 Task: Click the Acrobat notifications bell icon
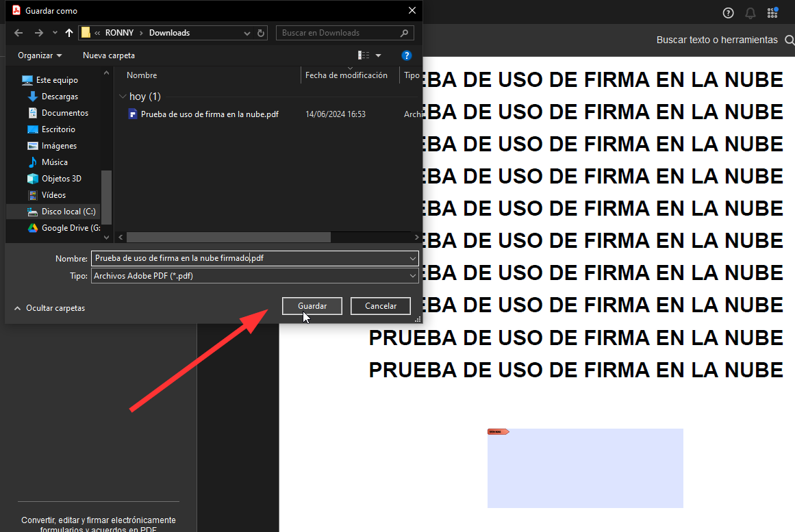click(x=750, y=13)
